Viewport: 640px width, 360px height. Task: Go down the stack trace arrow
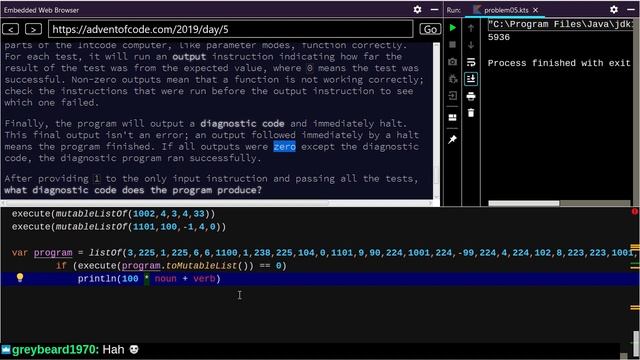[x=471, y=44]
